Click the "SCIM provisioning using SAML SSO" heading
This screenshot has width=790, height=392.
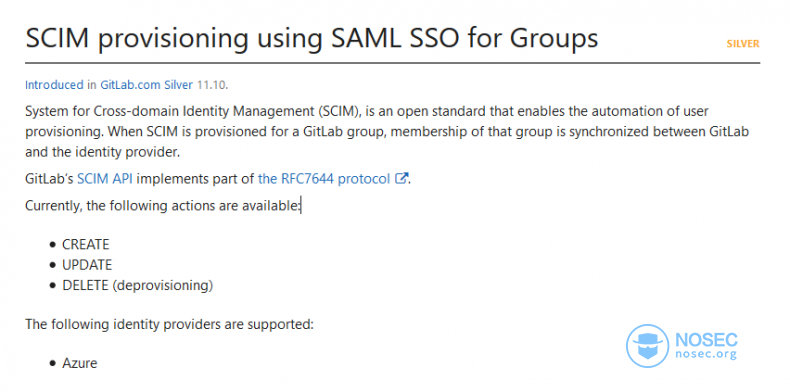[x=311, y=38]
